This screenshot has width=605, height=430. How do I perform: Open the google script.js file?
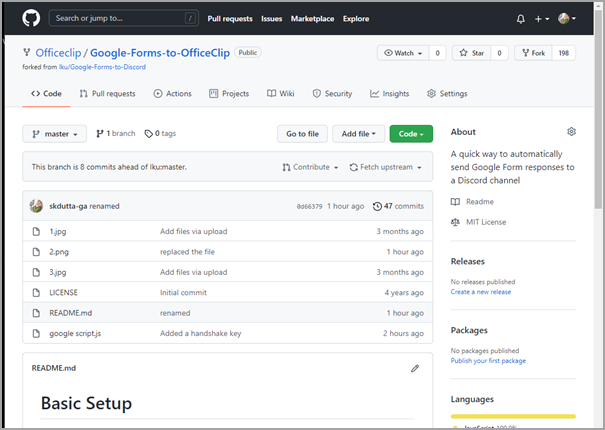pyautogui.click(x=75, y=334)
